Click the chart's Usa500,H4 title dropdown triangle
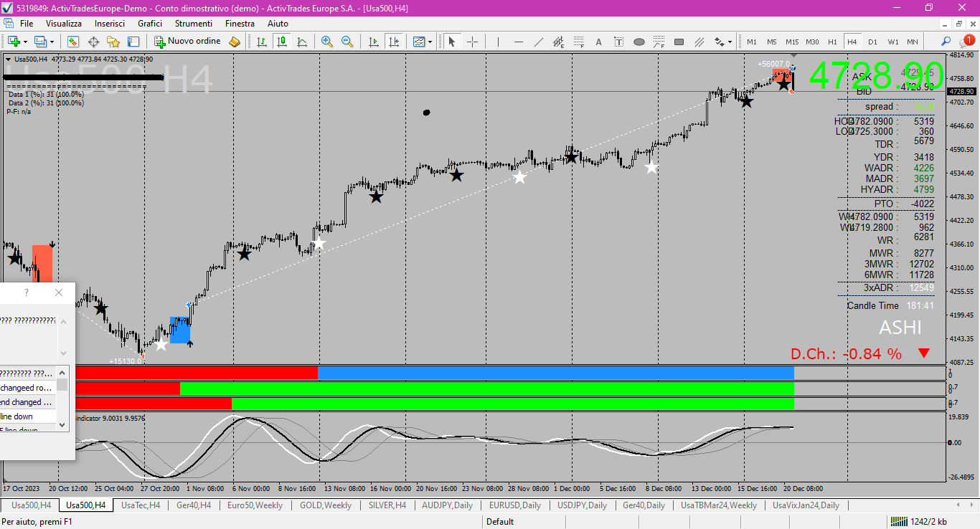 coord(9,59)
